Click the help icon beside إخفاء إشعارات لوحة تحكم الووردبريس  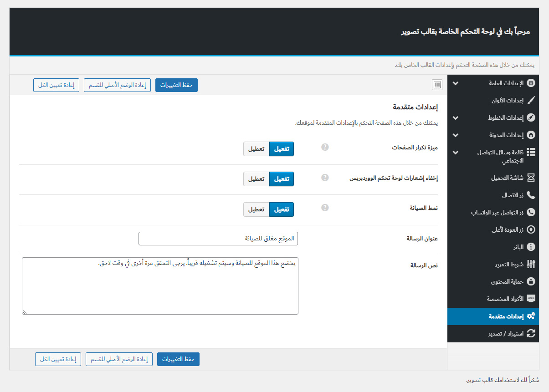pos(325,178)
